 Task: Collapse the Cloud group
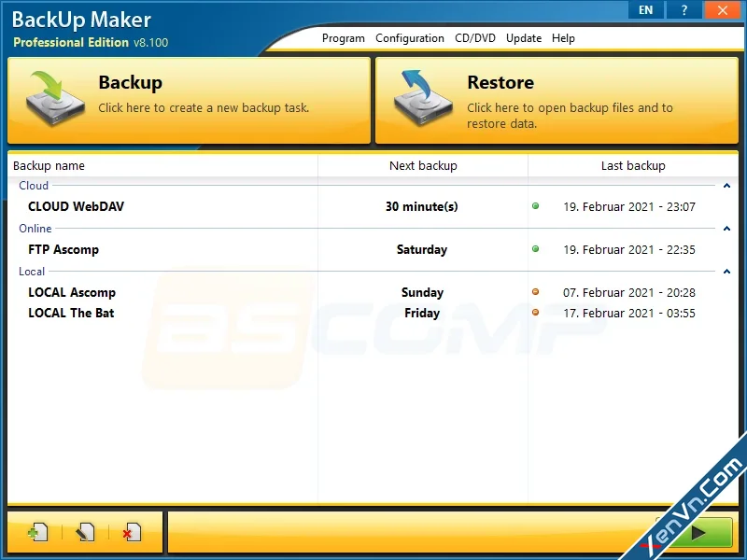(x=726, y=186)
